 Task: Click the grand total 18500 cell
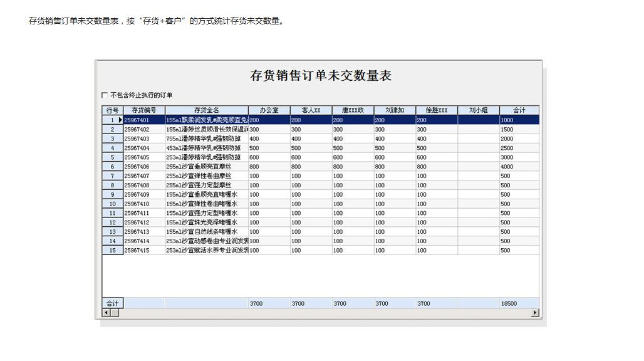(x=519, y=303)
